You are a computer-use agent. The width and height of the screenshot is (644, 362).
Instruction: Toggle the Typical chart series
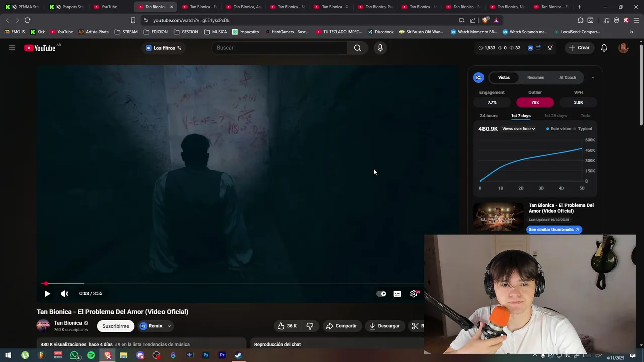(x=583, y=129)
